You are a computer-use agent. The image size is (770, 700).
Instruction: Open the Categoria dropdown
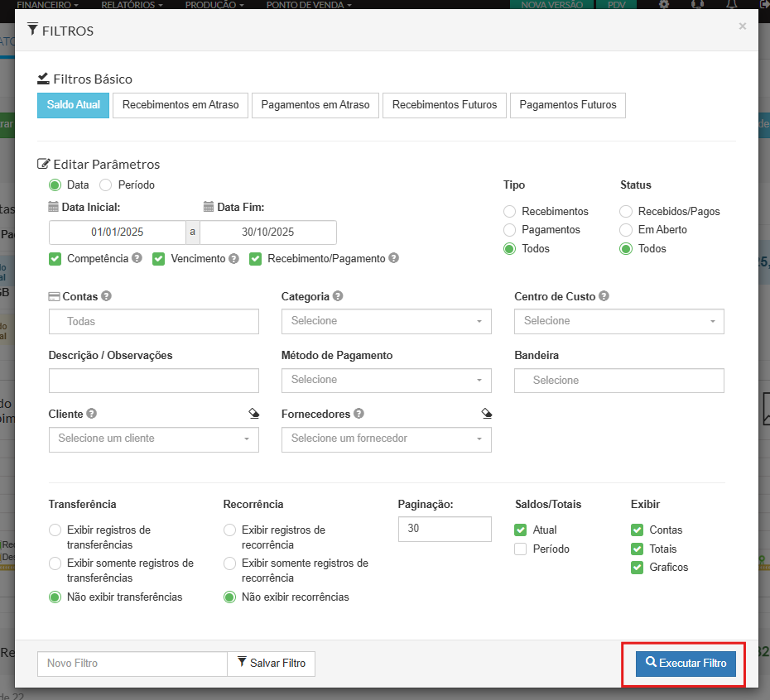pyautogui.click(x=386, y=321)
